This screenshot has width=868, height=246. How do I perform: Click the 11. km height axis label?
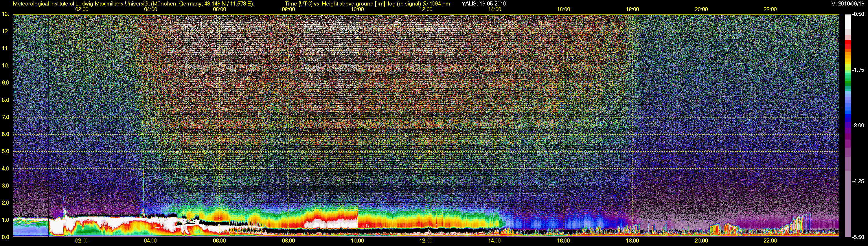click(x=5, y=49)
